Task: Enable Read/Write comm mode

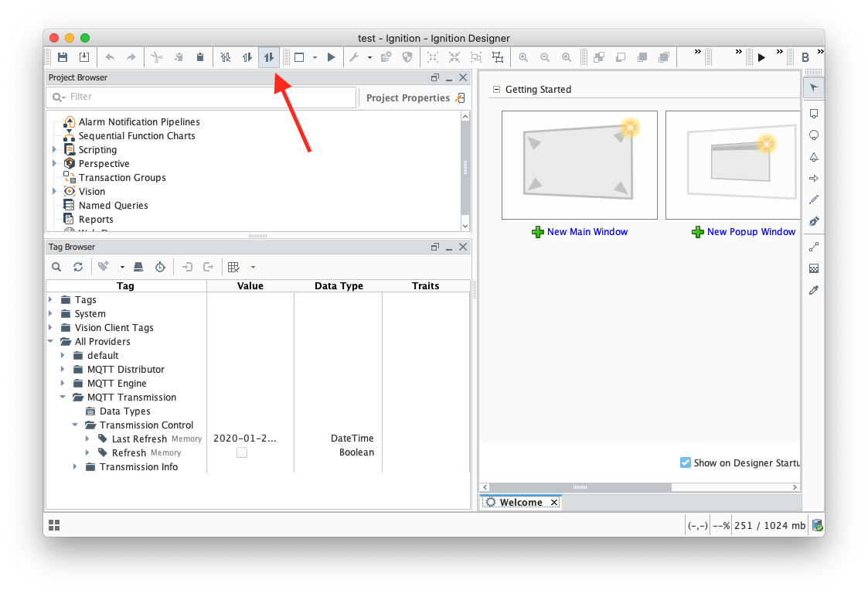Action: click(x=268, y=57)
